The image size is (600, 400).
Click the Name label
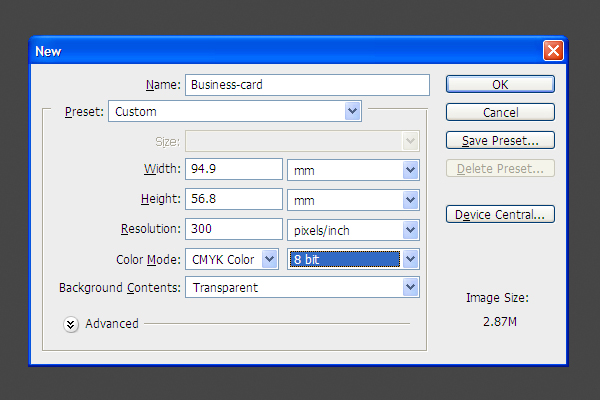(163, 85)
